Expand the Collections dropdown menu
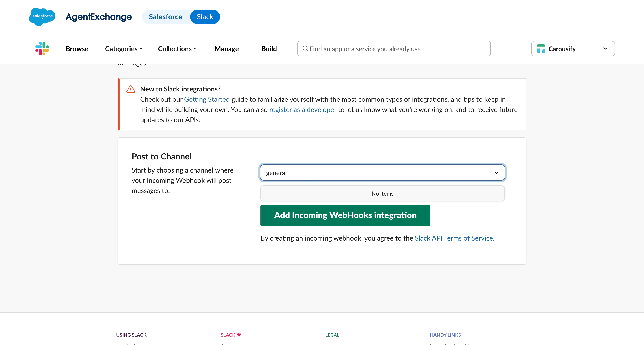644x345 pixels. coord(177,49)
